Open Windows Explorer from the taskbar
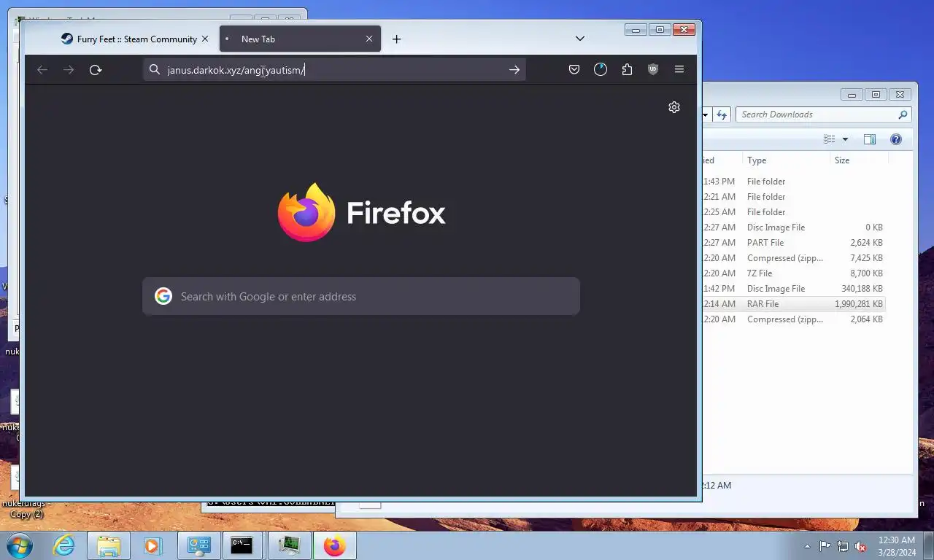 pyautogui.click(x=109, y=545)
